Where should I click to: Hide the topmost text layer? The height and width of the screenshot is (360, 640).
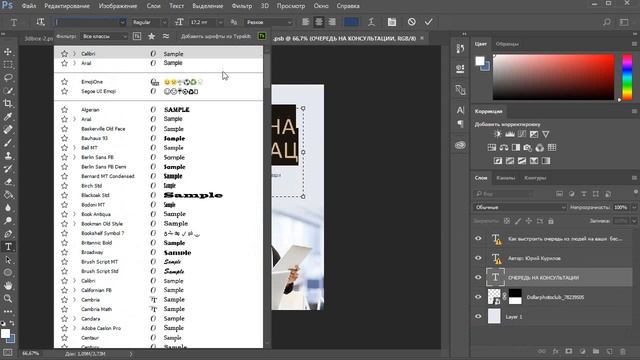coord(478,238)
